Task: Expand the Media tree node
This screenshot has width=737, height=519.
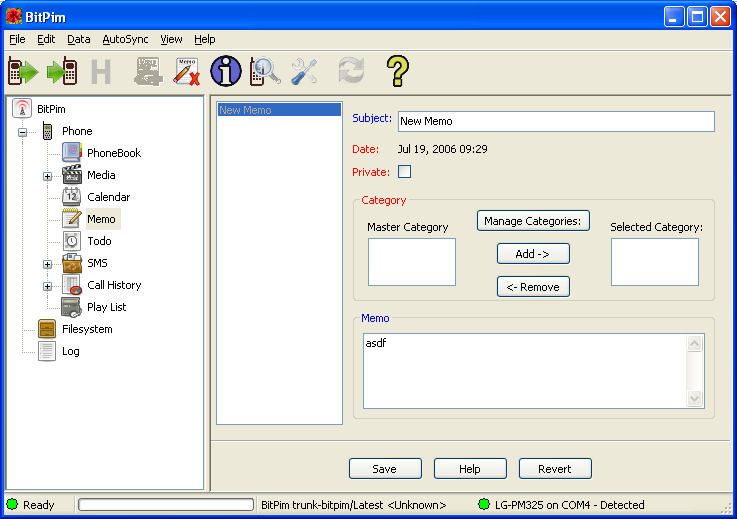Action: point(47,176)
